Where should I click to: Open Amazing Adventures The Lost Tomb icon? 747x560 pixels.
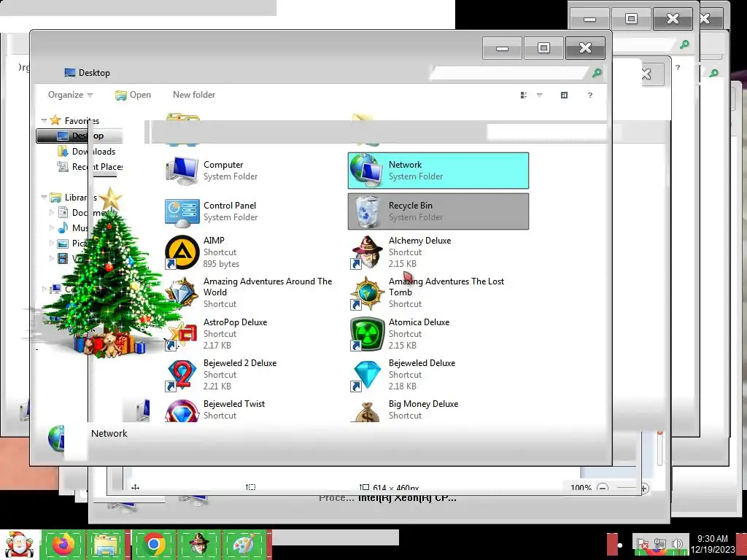(x=367, y=293)
